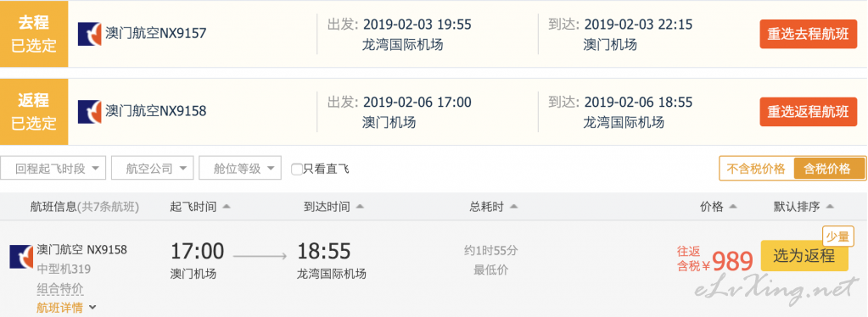This screenshot has height=317, width=868.
Task: Click 选为返程 select return button
Action: [804, 256]
